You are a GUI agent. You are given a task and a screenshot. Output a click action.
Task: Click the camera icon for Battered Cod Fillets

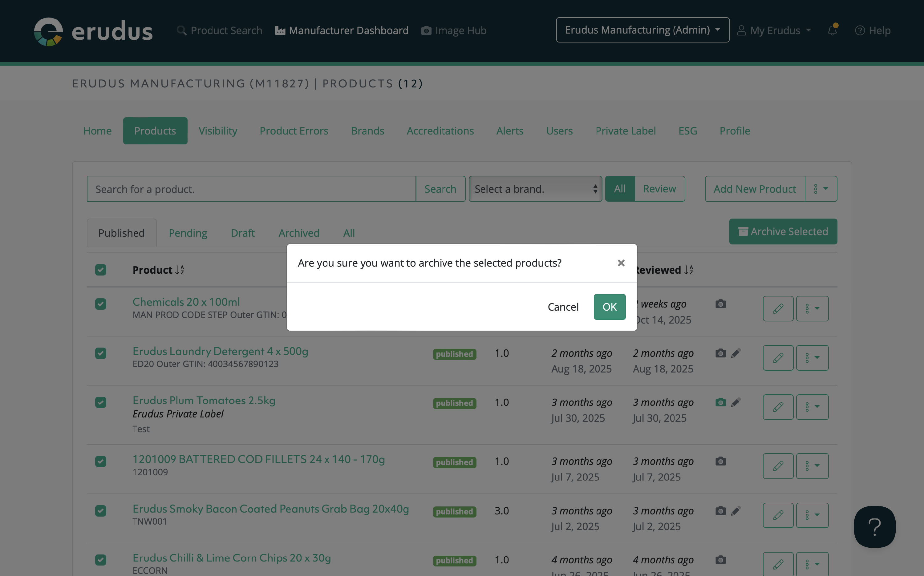tap(720, 461)
